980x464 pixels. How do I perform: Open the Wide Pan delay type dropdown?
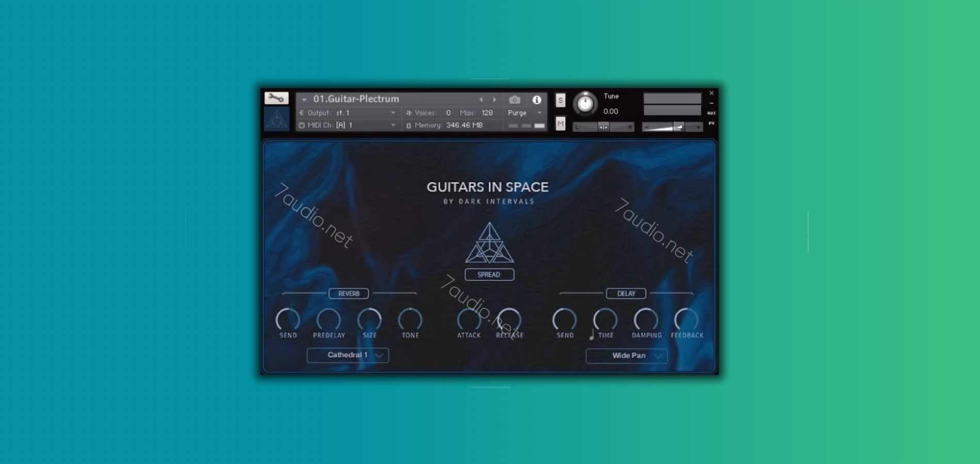(626, 356)
